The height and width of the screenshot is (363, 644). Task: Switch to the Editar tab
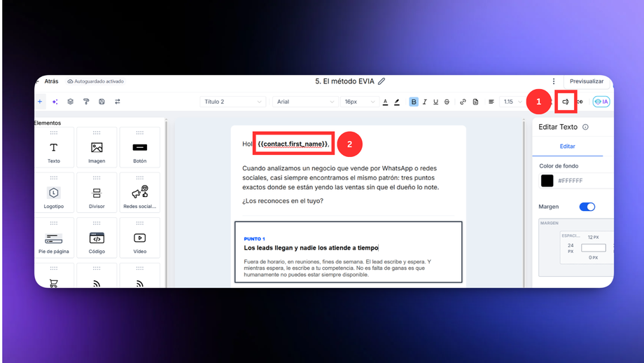[567, 146]
